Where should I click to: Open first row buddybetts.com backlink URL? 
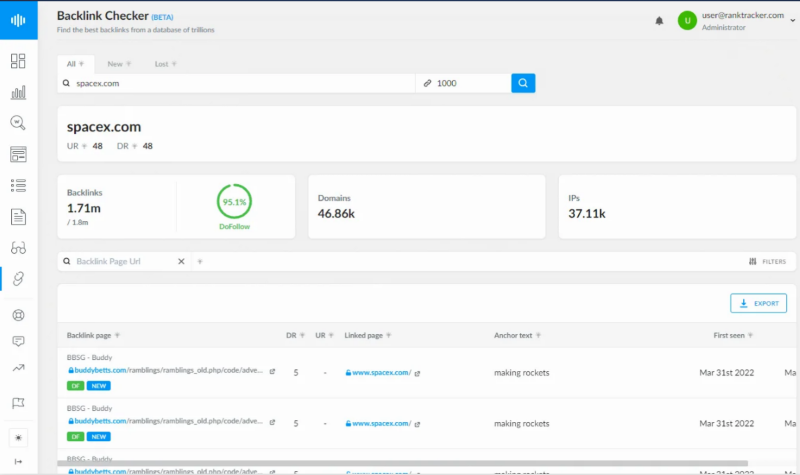click(x=165, y=370)
